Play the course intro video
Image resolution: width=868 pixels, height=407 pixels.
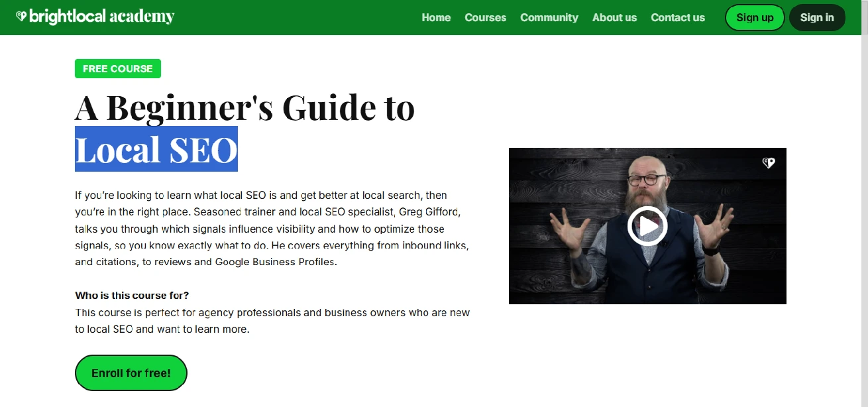click(647, 226)
